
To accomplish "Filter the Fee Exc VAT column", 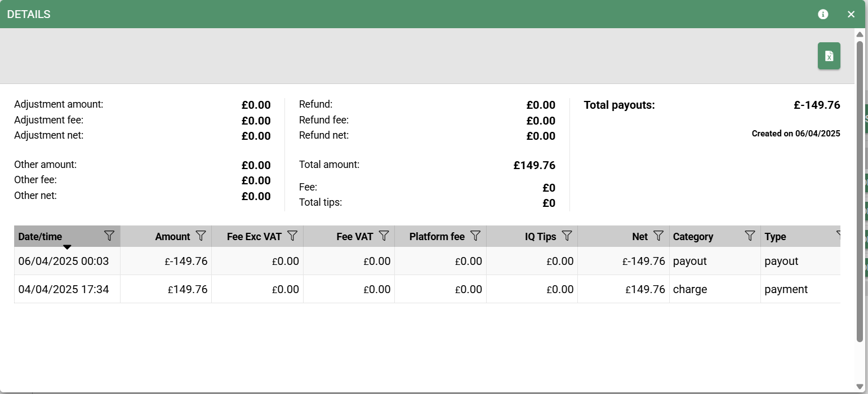I will coord(292,236).
